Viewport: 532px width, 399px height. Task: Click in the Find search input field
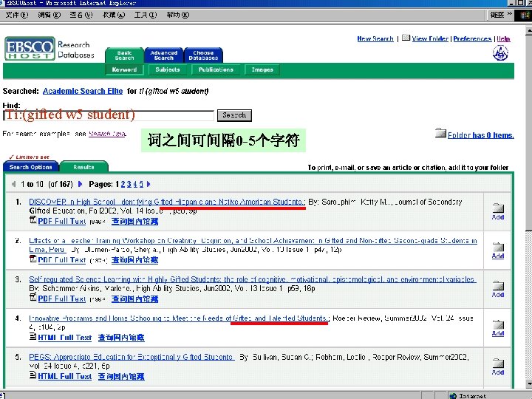click(109, 115)
